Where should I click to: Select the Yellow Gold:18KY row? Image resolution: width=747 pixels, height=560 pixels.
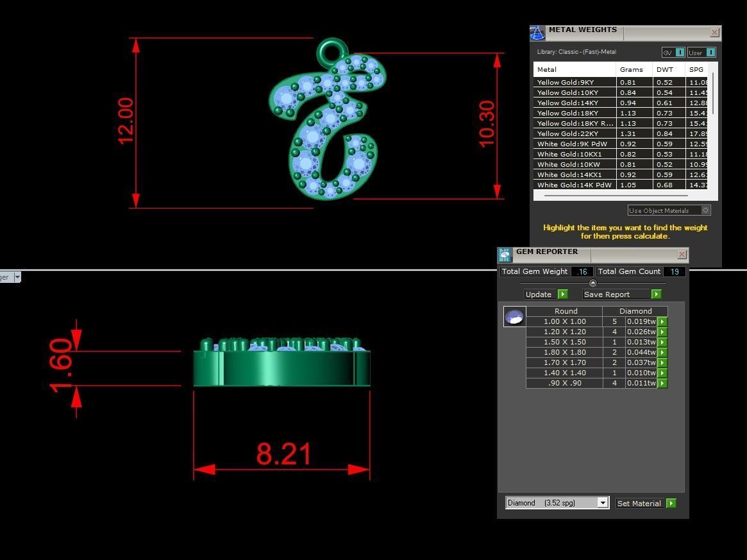pyautogui.click(x=621, y=113)
